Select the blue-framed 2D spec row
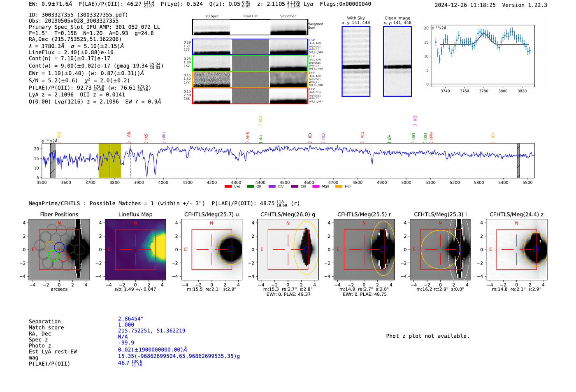Screen dimensions: 576x392 tap(250, 47)
